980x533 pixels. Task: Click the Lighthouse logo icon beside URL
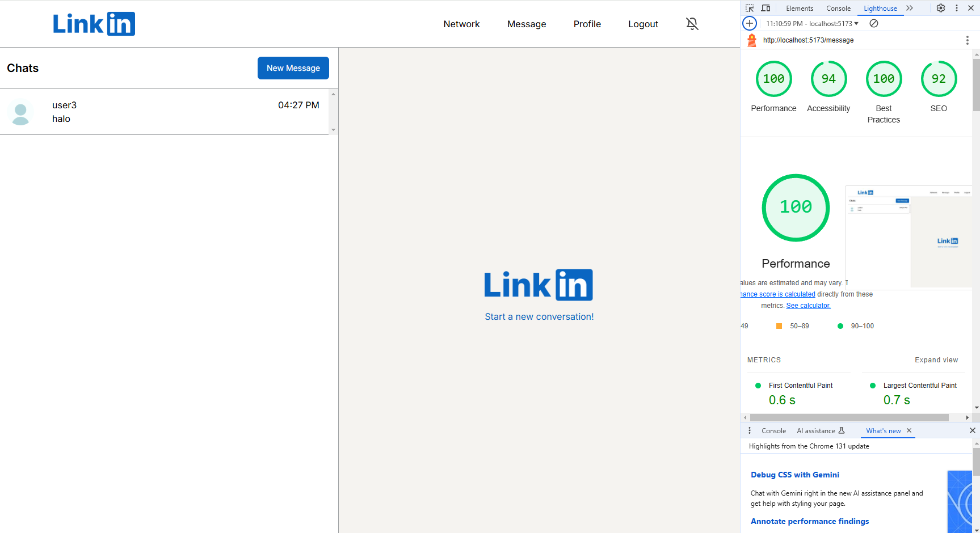(x=752, y=40)
